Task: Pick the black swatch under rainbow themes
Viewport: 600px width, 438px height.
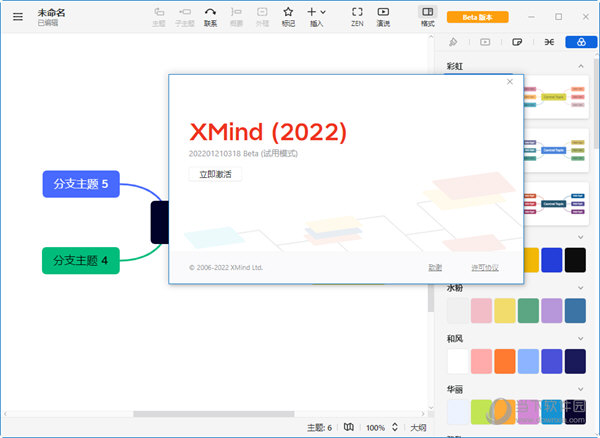Action: [575, 260]
